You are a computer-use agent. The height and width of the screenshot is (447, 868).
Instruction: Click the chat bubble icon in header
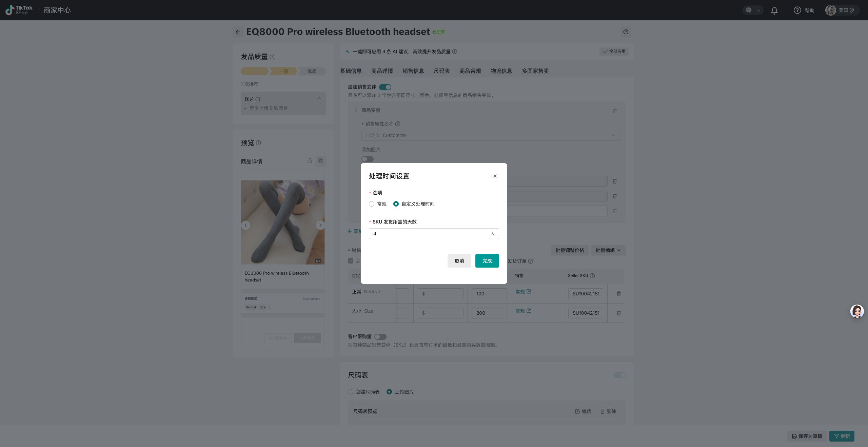pos(749,11)
